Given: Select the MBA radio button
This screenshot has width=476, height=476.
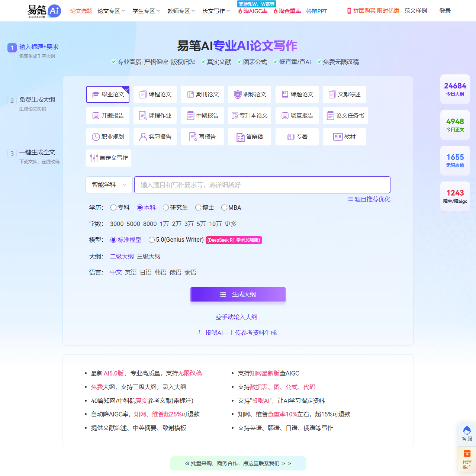Looking at the screenshot, I should pos(224,208).
